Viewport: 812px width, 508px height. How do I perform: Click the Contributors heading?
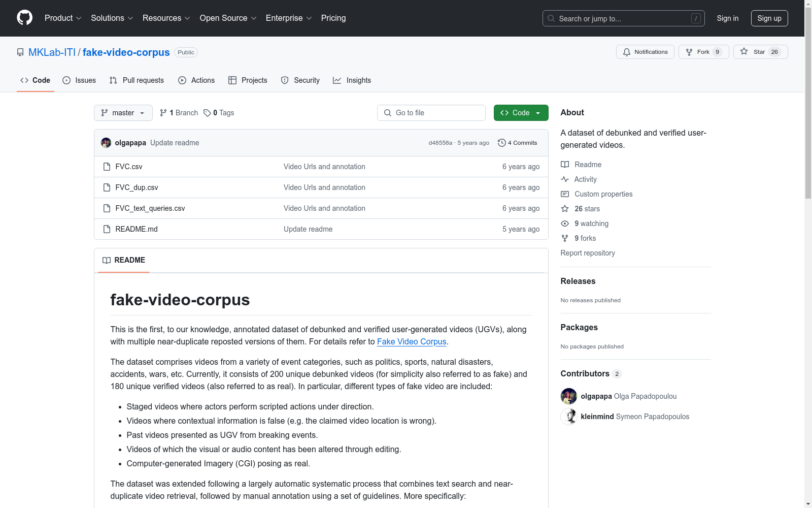585,373
